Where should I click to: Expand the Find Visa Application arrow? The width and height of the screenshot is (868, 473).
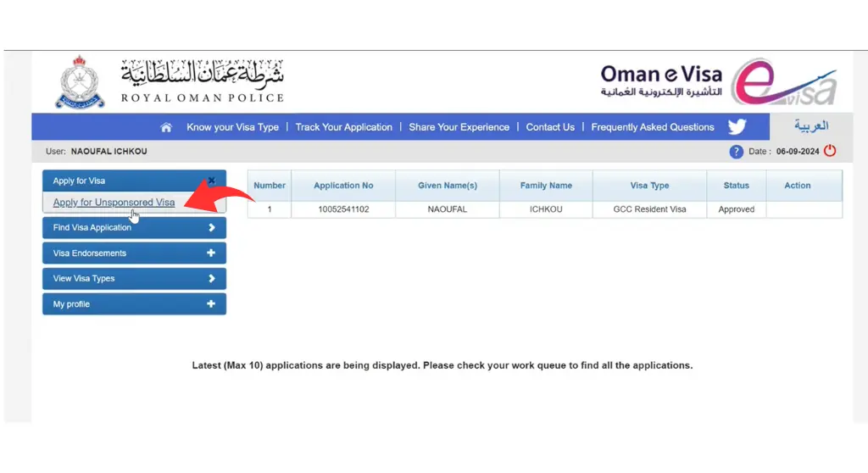click(211, 228)
